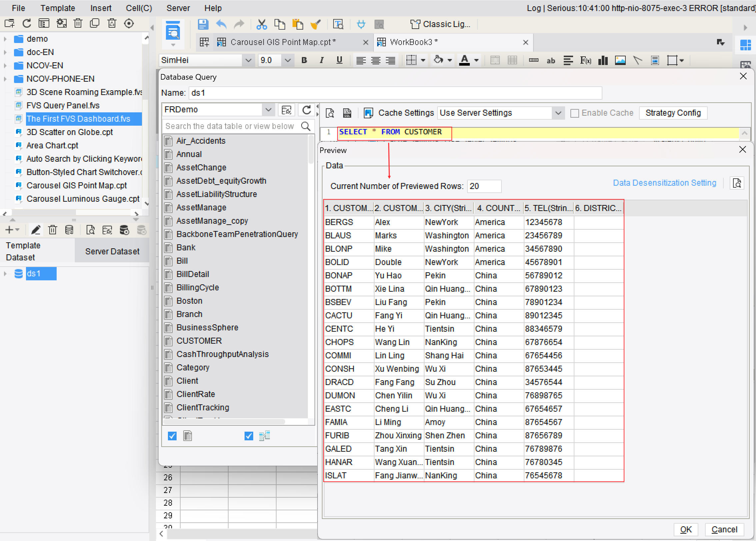Viewport: 756px width, 541px height.
Task: Toggle the Enable Cache checkbox
Action: coord(574,113)
